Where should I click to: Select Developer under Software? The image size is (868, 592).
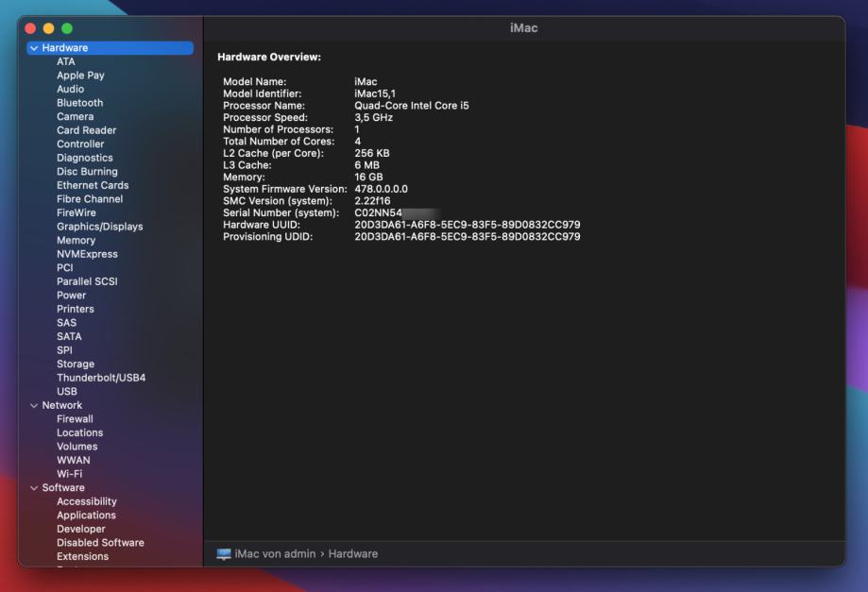(81, 529)
